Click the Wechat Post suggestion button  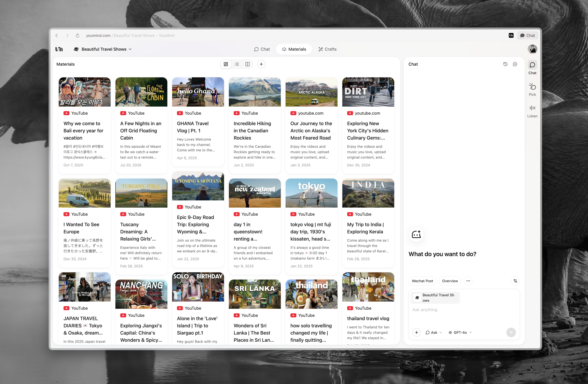(x=422, y=281)
